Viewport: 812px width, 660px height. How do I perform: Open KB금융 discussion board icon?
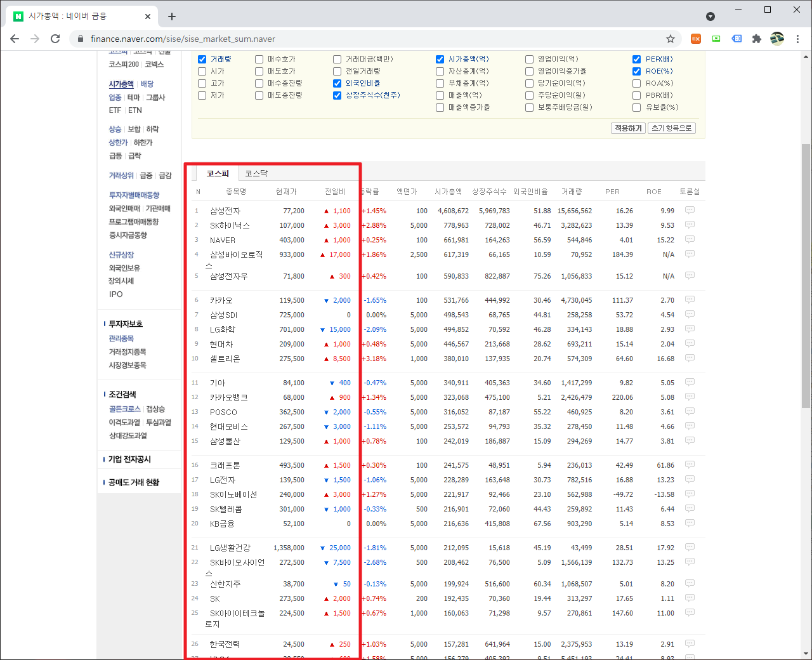pos(690,523)
